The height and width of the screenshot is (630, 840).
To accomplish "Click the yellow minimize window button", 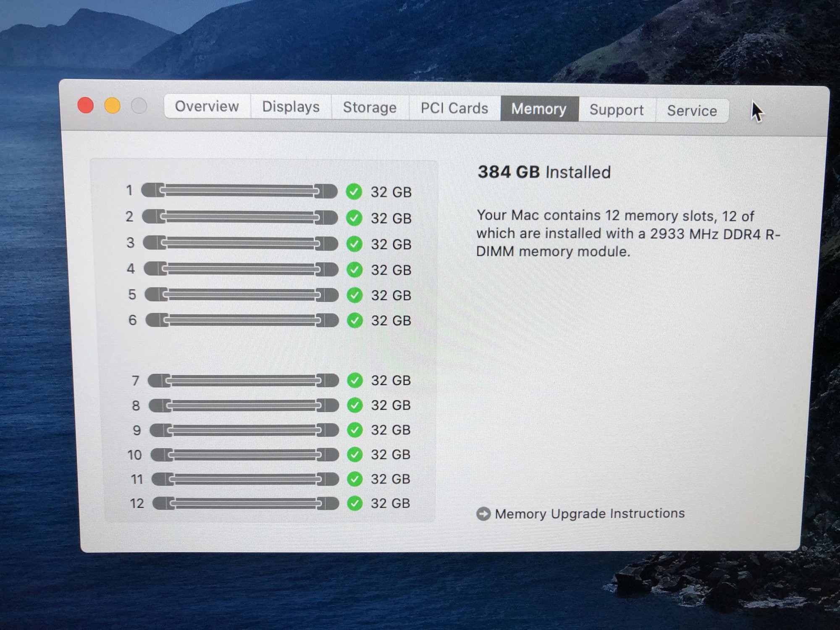I will click(112, 105).
